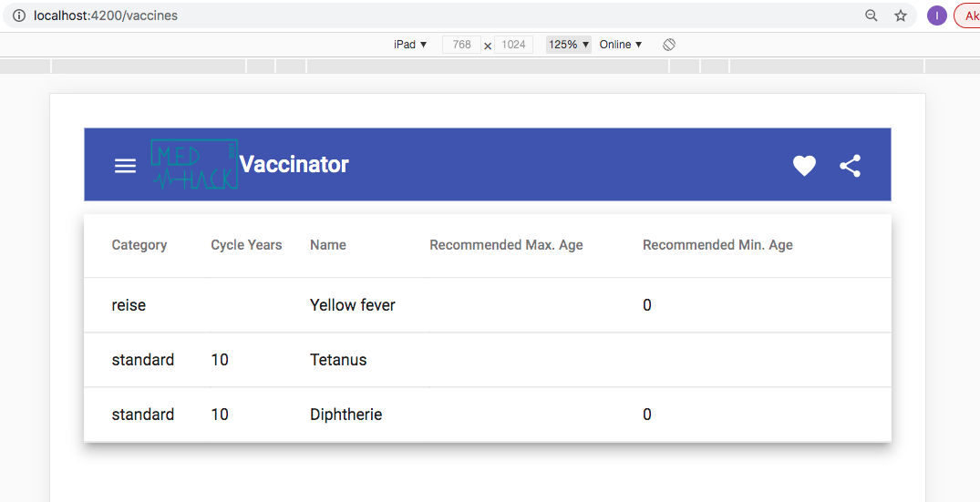980x502 pixels.
Task: Click the device width field showing 768
Action: pyautogui.click(x=461, y=45)
